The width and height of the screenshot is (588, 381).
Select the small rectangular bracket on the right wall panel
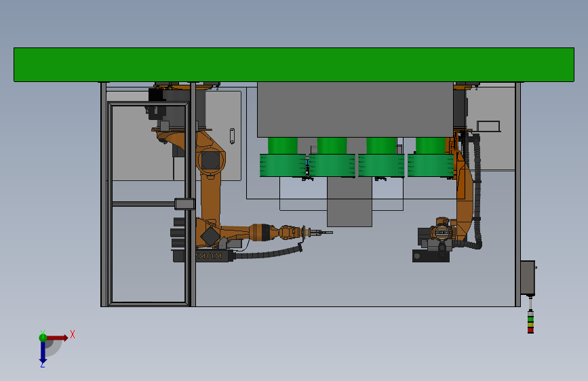point(488,126)
